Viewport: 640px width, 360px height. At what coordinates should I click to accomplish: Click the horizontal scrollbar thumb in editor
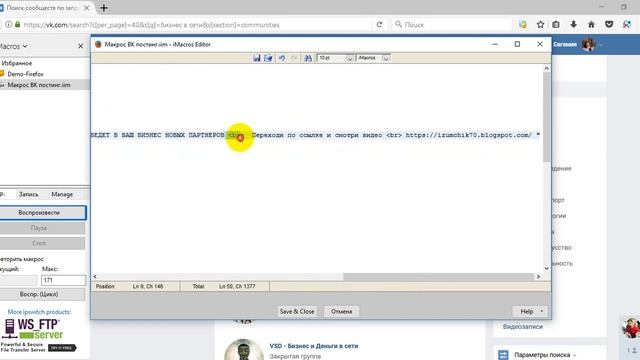[438, 277]
